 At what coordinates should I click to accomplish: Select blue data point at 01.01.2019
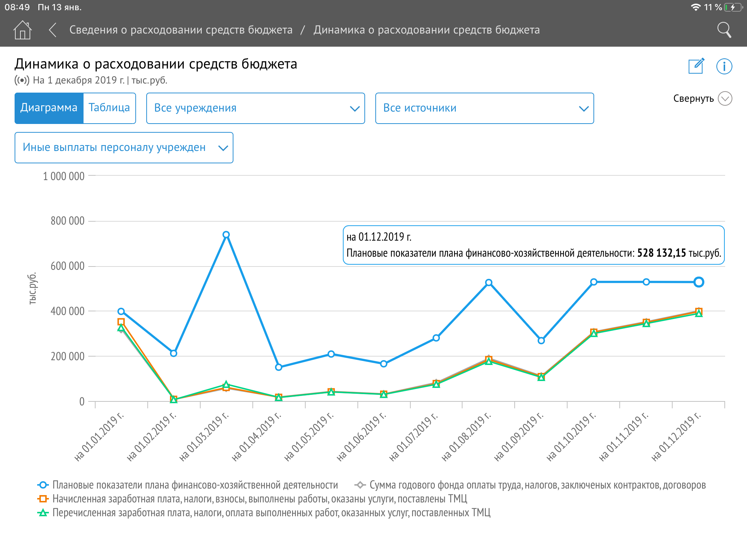[121, 311]
